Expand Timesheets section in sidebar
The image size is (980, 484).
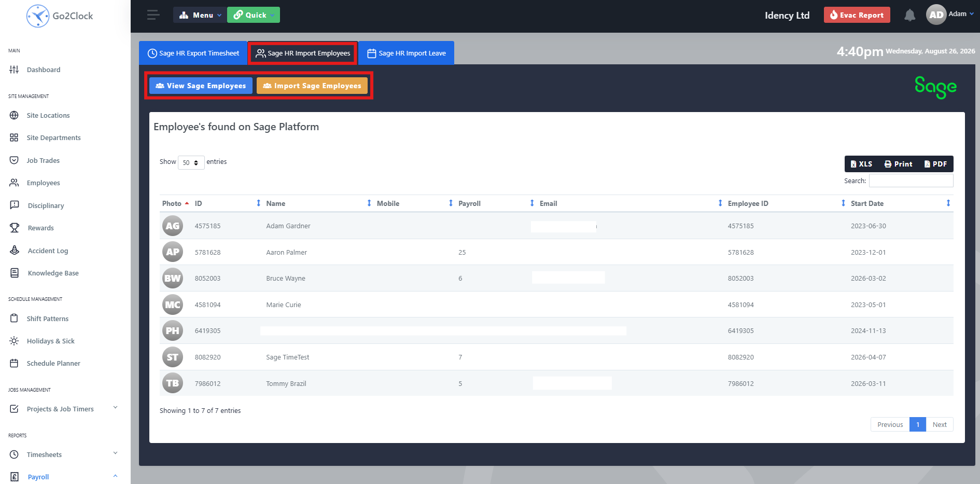[x=115, y=453]
